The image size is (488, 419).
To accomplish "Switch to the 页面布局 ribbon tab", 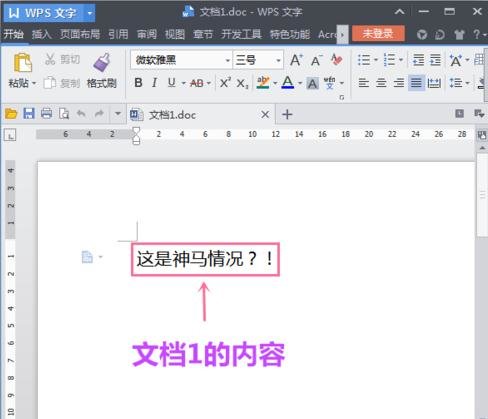I will (80, 34).
